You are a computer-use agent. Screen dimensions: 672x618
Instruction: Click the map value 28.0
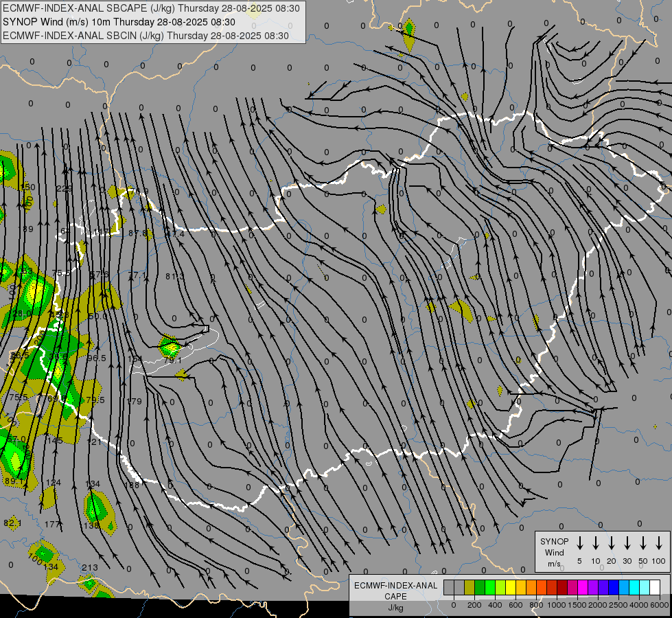coord(22,314)
